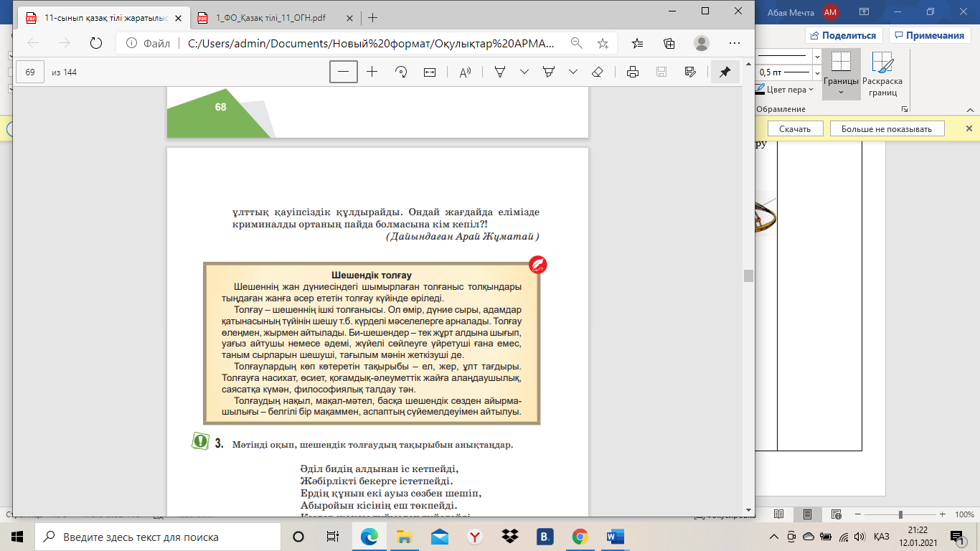Select the Erase tool in PDF toolbar
This screenshot has width=980, height=551.
[x=597, y=72]
